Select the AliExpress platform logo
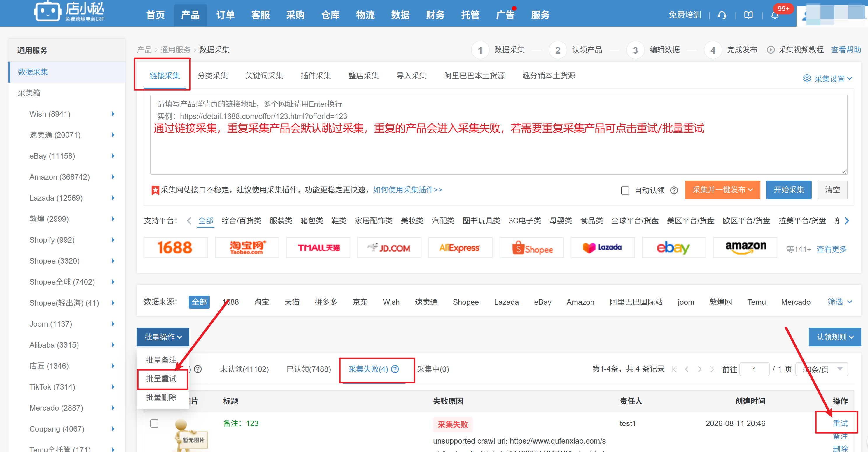 (460, 248)
